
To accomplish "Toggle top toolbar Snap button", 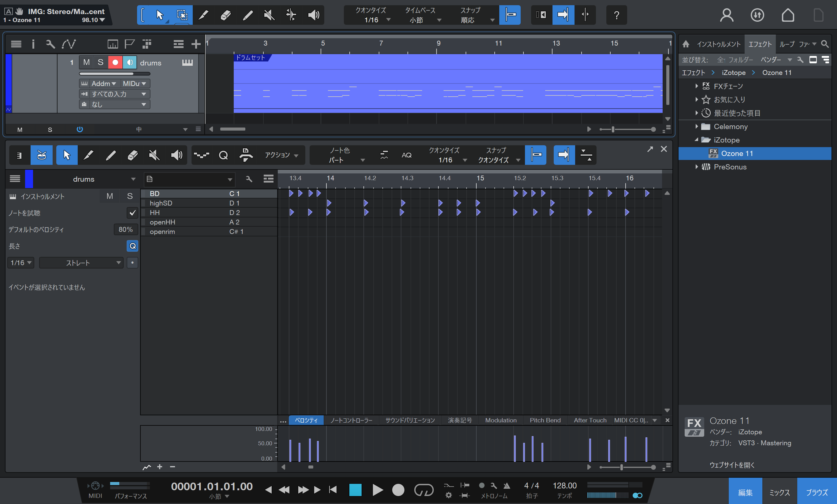I will pos(510,15).
